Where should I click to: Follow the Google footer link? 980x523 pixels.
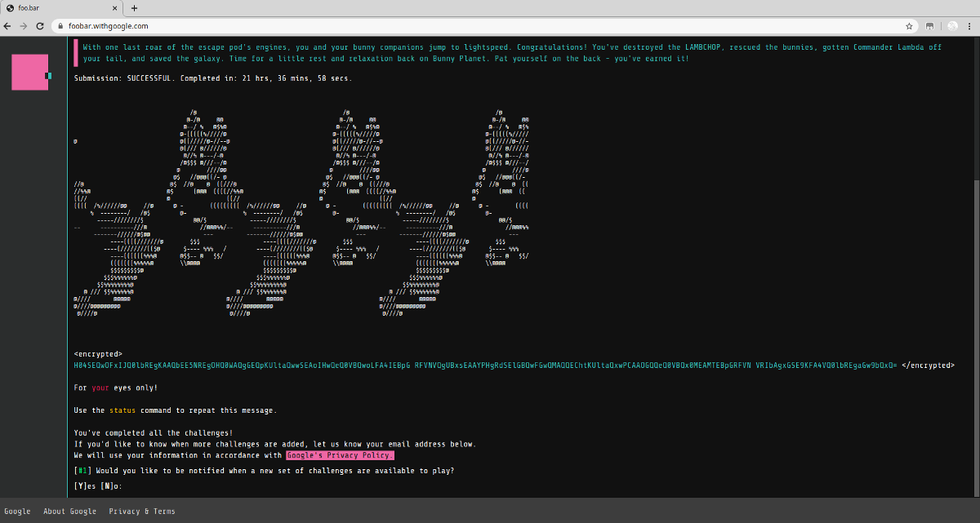point(17,512)
